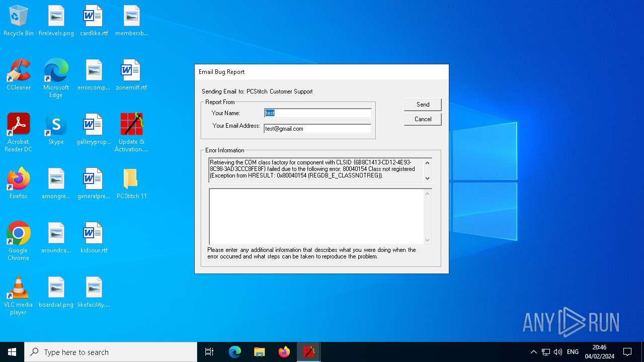The image size is (644, 362).
Task: Open Google Chrome desktop shortcut
Action: (x=19, y=242)
